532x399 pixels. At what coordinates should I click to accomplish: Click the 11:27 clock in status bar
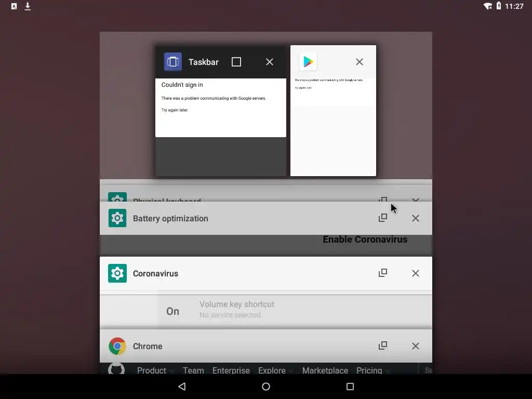[x=514, y=6]
